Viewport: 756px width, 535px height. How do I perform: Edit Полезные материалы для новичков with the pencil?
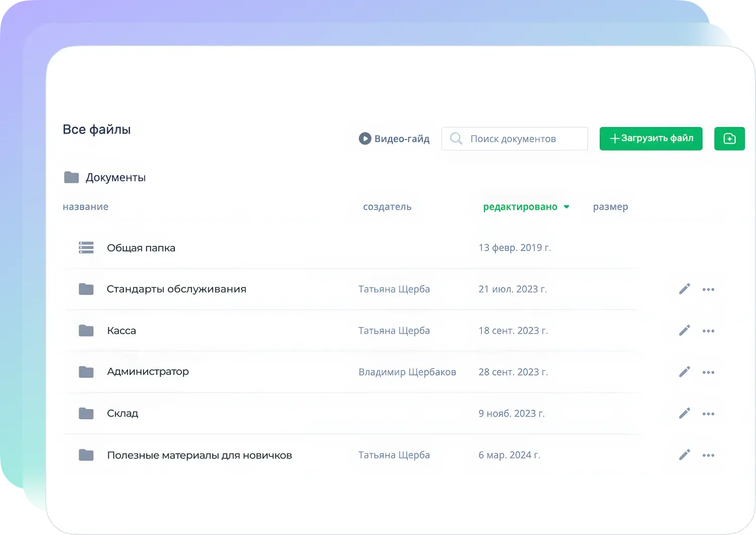pos(684,455)
